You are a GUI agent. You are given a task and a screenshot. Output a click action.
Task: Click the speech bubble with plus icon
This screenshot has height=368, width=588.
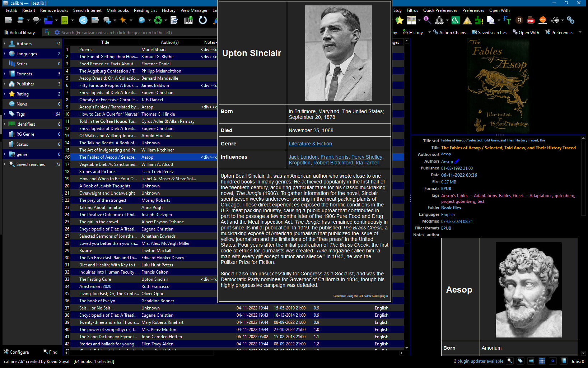107,20
